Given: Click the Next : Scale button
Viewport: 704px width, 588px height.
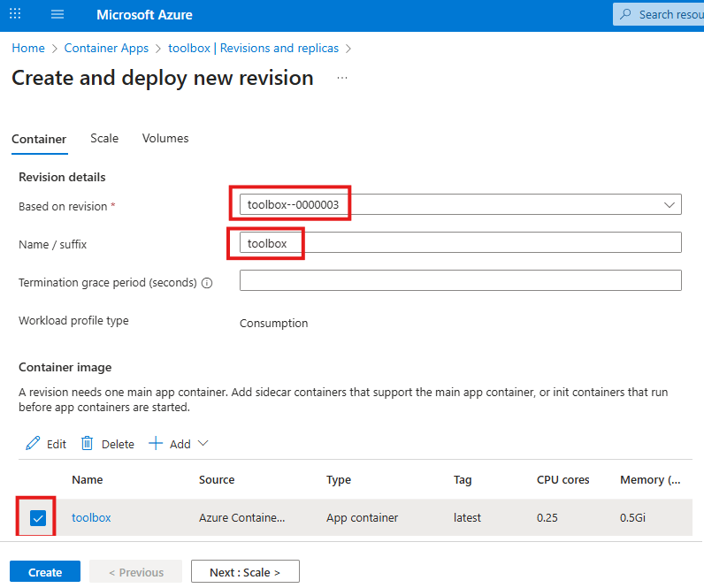Looking at the screenshot, I should pyautogui.click(x=245, y=572).
